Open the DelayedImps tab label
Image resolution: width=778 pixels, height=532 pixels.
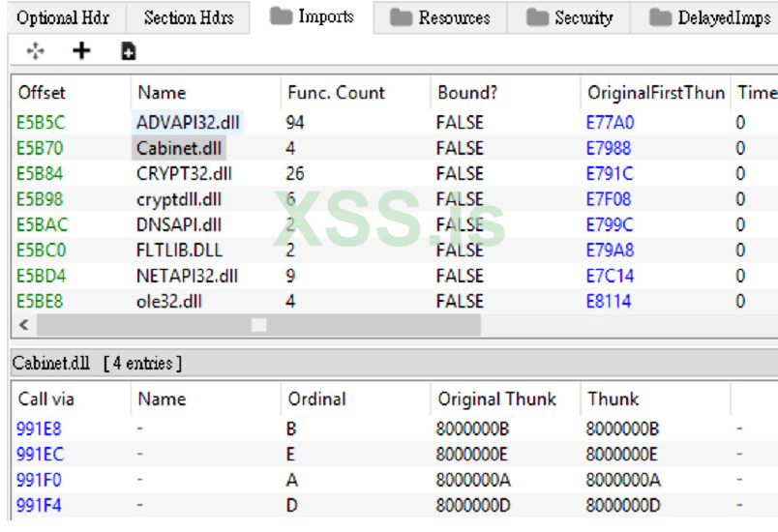click(x=725, y=17)
